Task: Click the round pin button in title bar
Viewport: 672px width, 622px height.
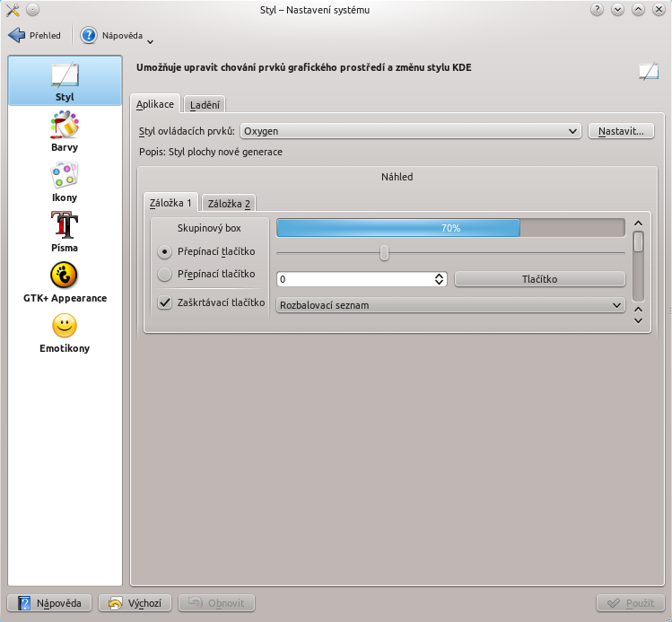Action: [32, 10]
